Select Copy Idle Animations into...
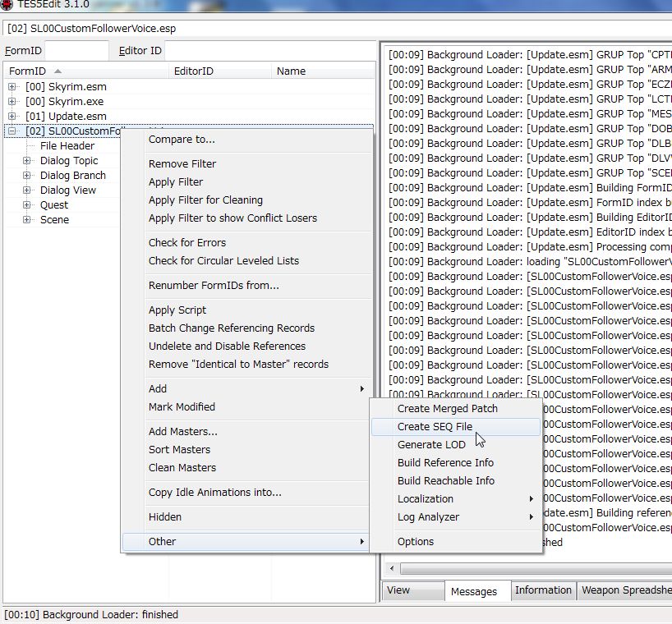This screenshot has width=672, height=624. click(x=246, y=493)
